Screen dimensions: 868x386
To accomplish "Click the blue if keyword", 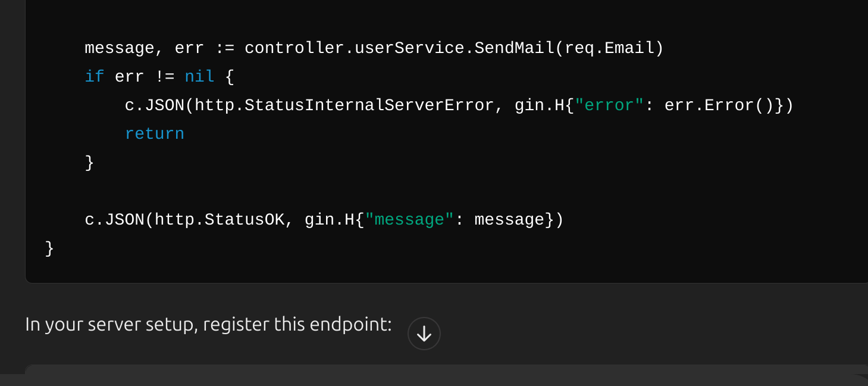I will point(94,77).
